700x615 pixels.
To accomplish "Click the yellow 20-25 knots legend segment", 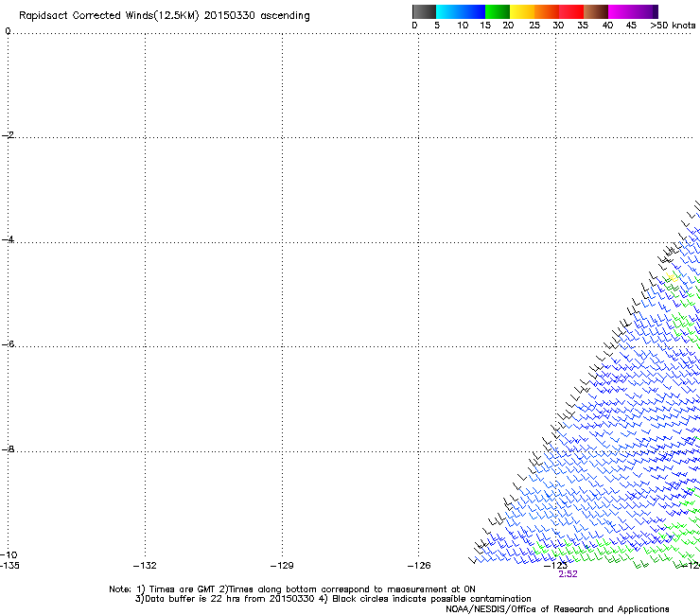I will tap(522, 11).
